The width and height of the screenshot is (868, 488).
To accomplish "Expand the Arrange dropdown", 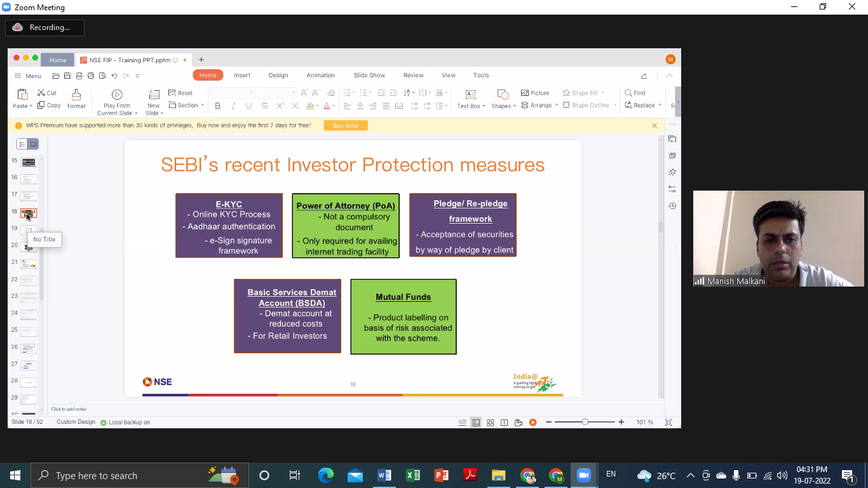I will 539,105.
